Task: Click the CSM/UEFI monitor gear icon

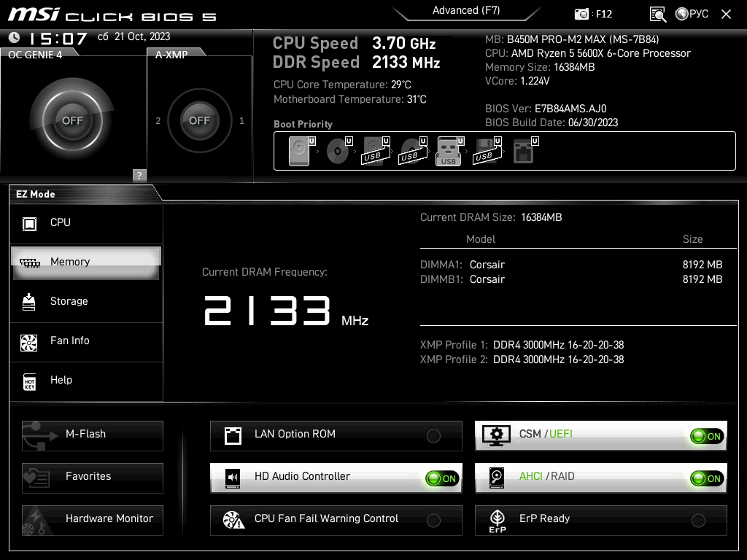Action: 496,436
